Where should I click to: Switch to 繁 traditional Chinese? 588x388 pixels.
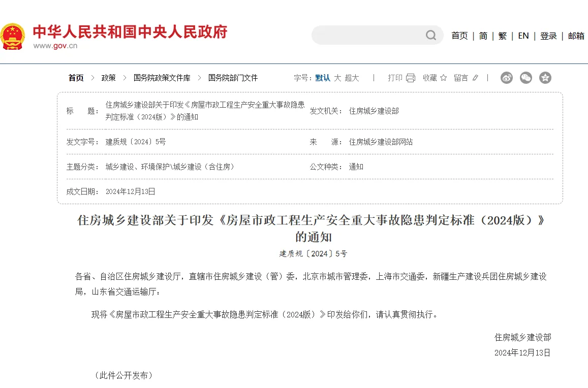click(502, 36)
